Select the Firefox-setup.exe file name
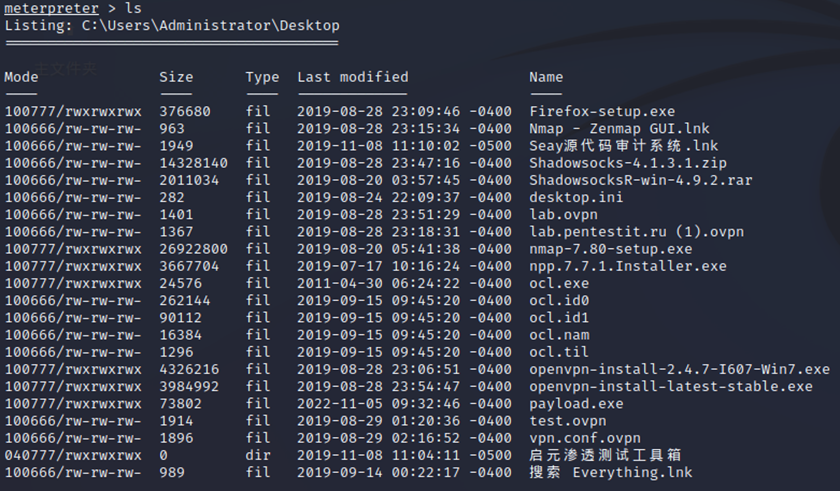 tap(602, 111)
